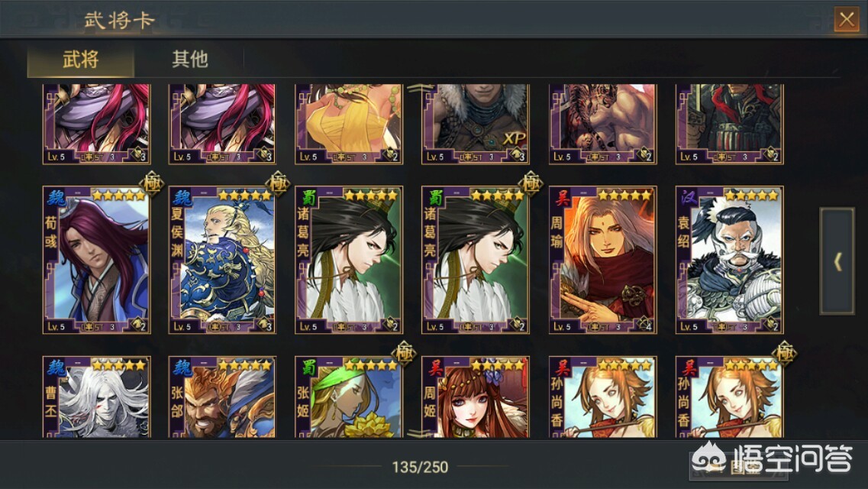Image resolution: width=868 pixels, height=489 pixels.
Task: Select the 周瑜 general card
Action: 603,260
